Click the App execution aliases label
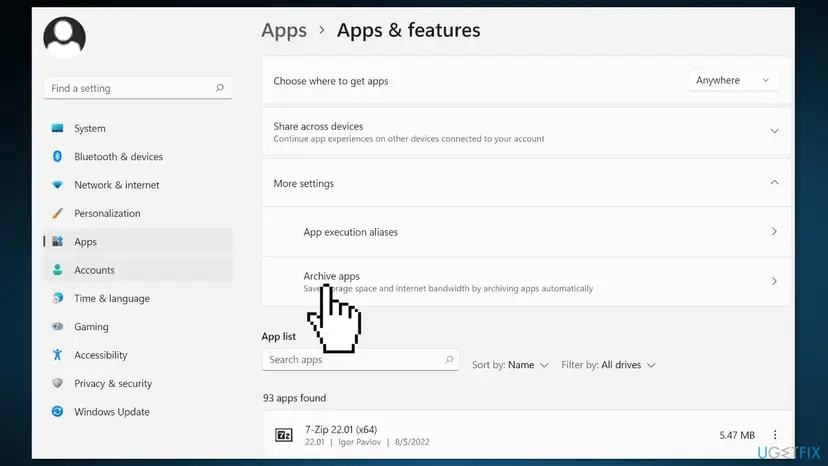 pyautogui.click(x=350, y=232)
